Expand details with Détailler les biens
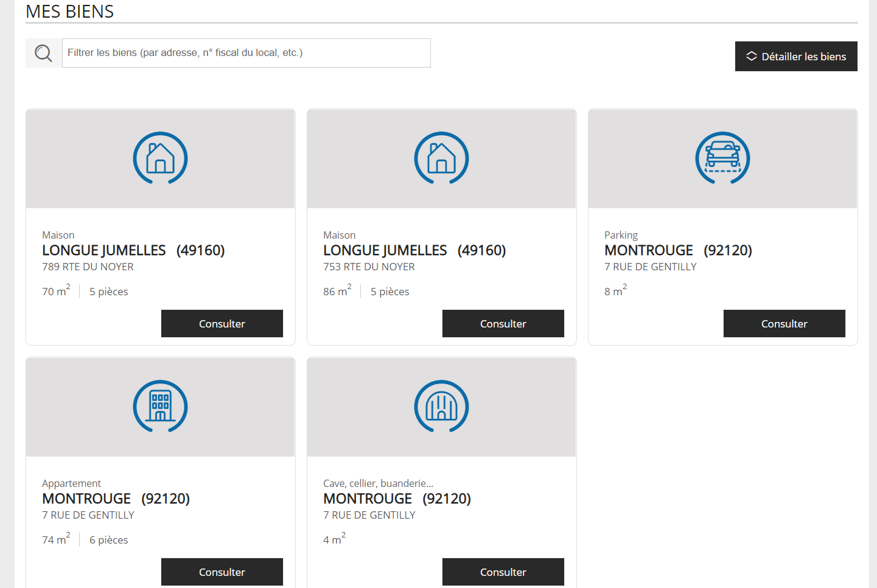 tap(796, 57)
